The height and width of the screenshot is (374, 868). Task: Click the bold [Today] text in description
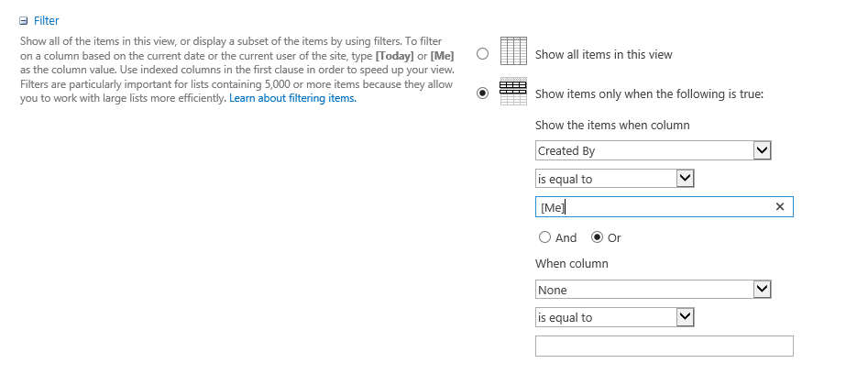(x=395, y=56)
